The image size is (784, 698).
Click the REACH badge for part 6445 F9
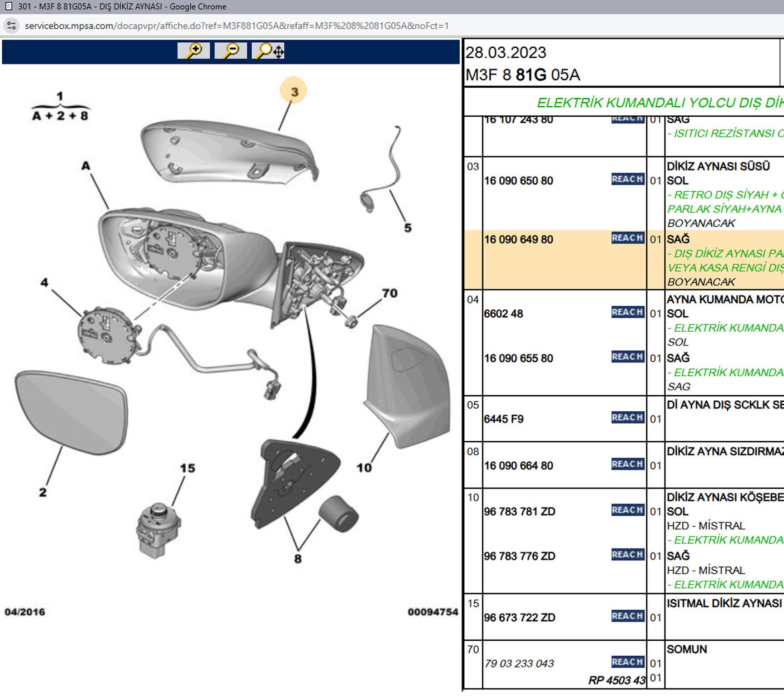[x=627, y=418]
